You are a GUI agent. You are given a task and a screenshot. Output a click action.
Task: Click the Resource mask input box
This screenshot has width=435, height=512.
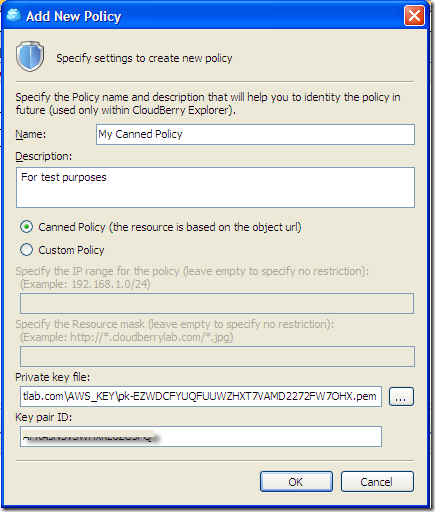[217, 356]
